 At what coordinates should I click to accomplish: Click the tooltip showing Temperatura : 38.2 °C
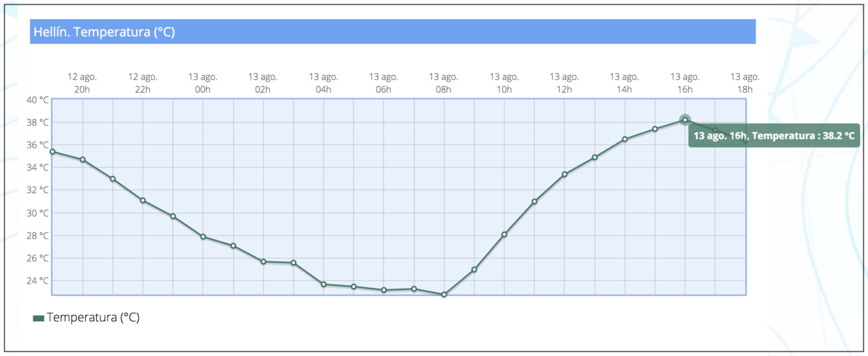774,136
